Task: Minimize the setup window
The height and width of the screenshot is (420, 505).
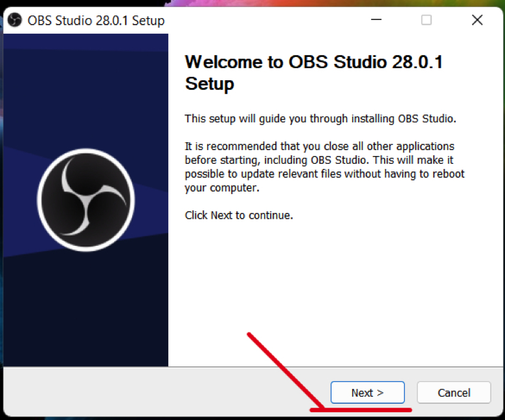Action: (376, 20)
